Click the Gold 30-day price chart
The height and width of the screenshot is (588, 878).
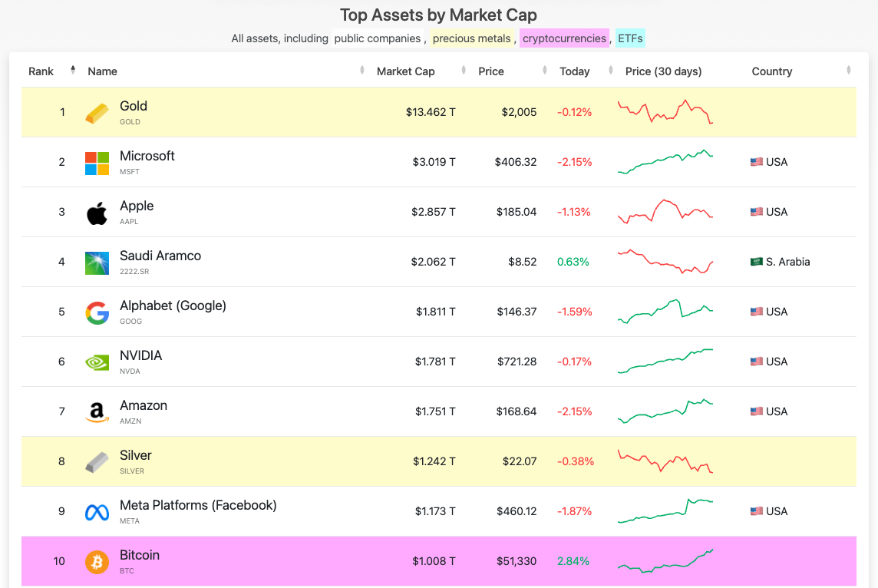tap(665, 111)
